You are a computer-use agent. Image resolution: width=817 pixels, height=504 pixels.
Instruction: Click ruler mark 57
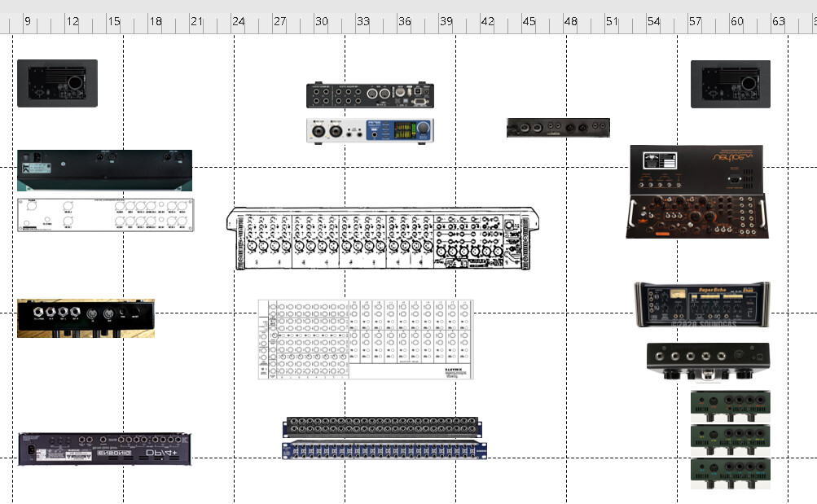coord(696,21)
